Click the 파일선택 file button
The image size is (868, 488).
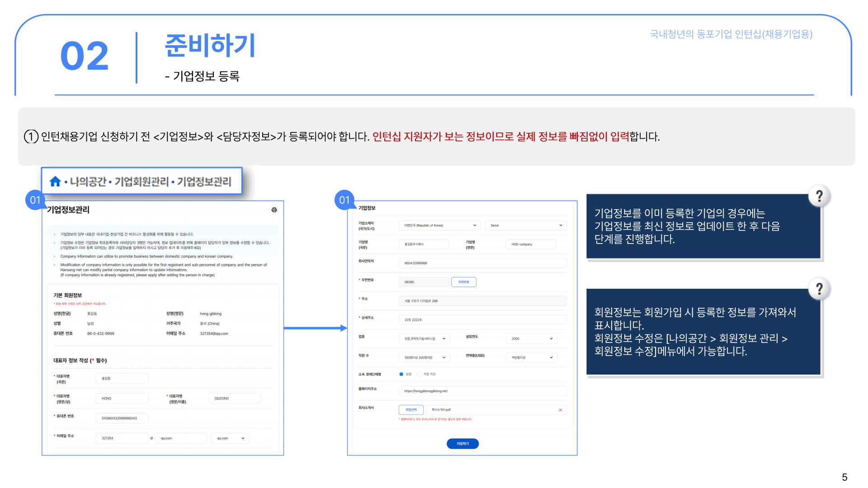click(411, 410)
